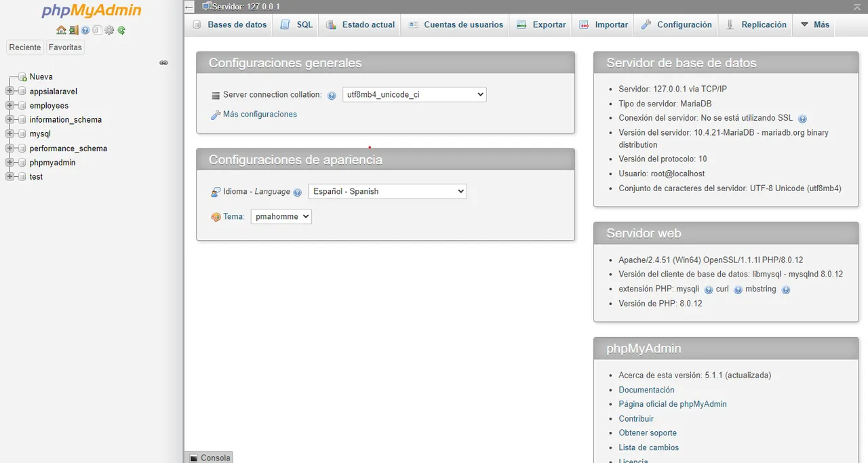Image resolution: width=868 pixels, height=463 pixels.
Task: Expand the performance_schema database tree
Action: 9,148
